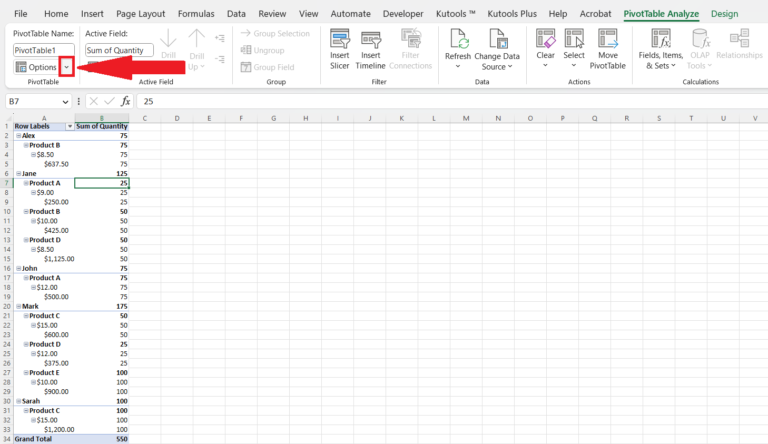Click the PivotTable Name input field
This screenshot has width=768, height=444.
pos(44,50)
